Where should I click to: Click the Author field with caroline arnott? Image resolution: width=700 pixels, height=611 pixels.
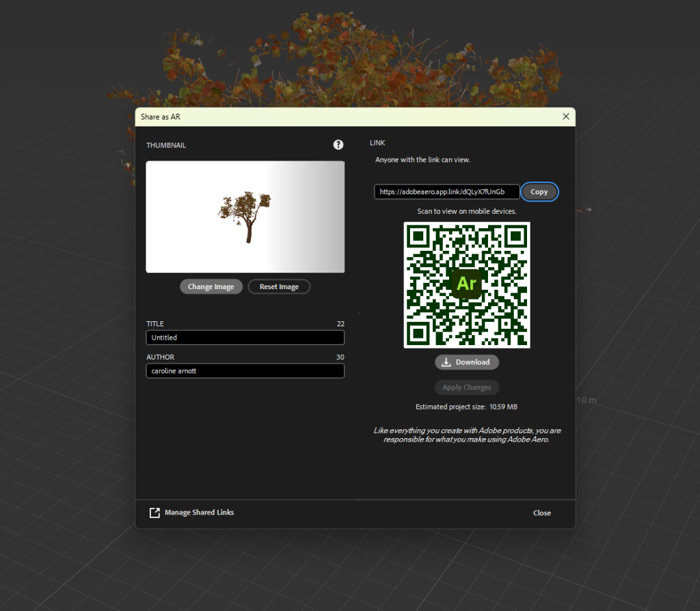click(245, 371)
